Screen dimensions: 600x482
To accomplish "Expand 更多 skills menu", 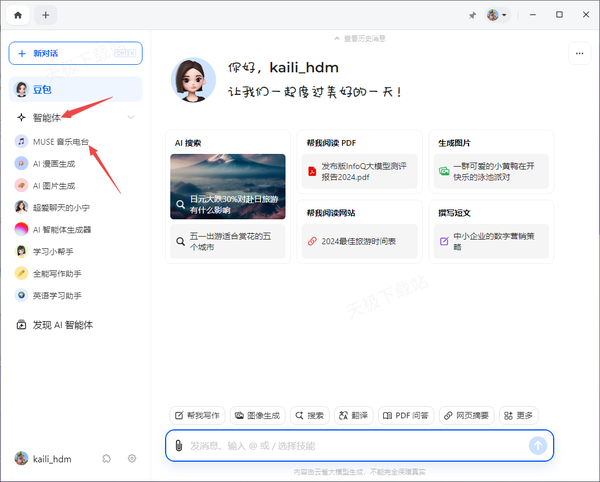I will [518, 414].
